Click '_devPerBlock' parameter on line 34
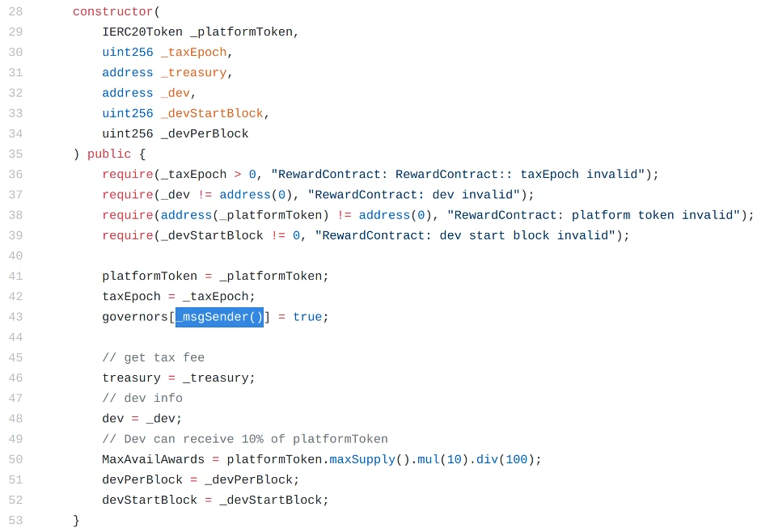This screenshot has height=532, width=757. point(205,133)
